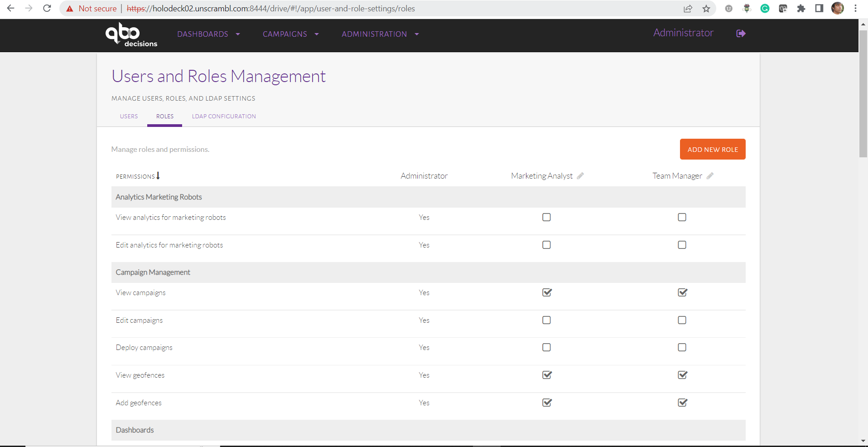Click the dark square extension icon beside Grammarly

[x=783, y=9]
